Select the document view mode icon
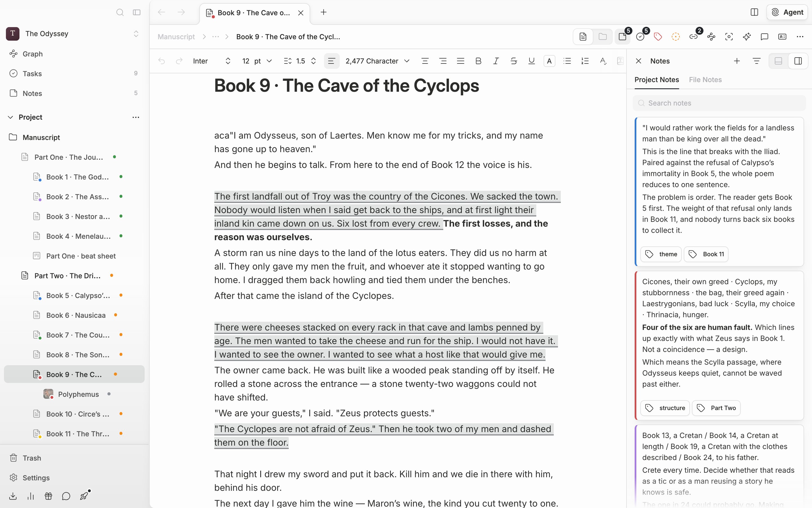The width and height of the screenshot is (812, 508). click(x=583, y=37)
